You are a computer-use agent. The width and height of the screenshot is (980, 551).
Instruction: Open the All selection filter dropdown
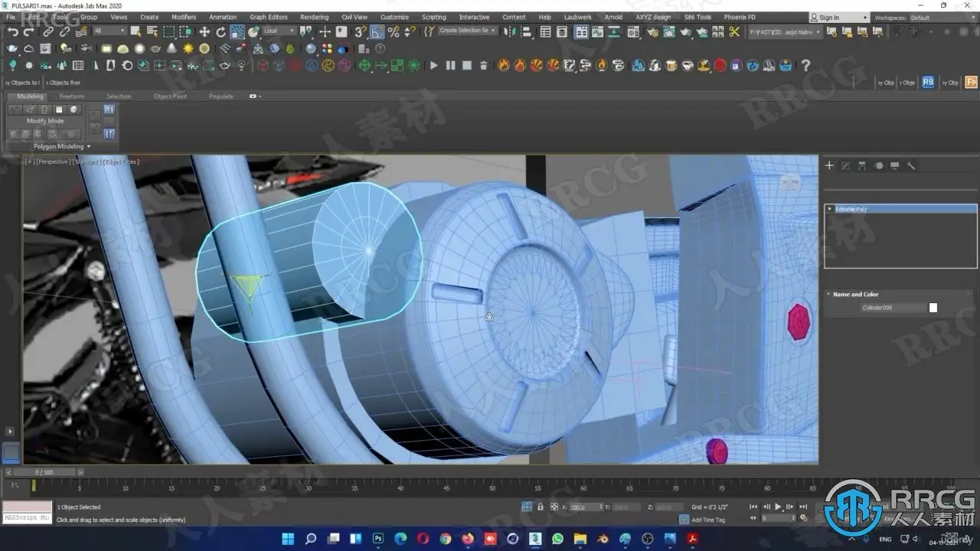110,31
